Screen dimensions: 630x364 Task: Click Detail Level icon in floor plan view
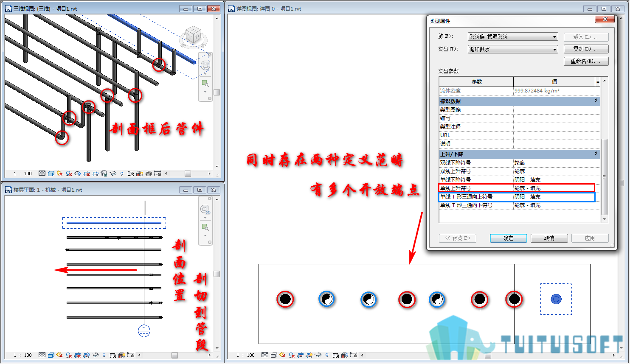[42, 355]
